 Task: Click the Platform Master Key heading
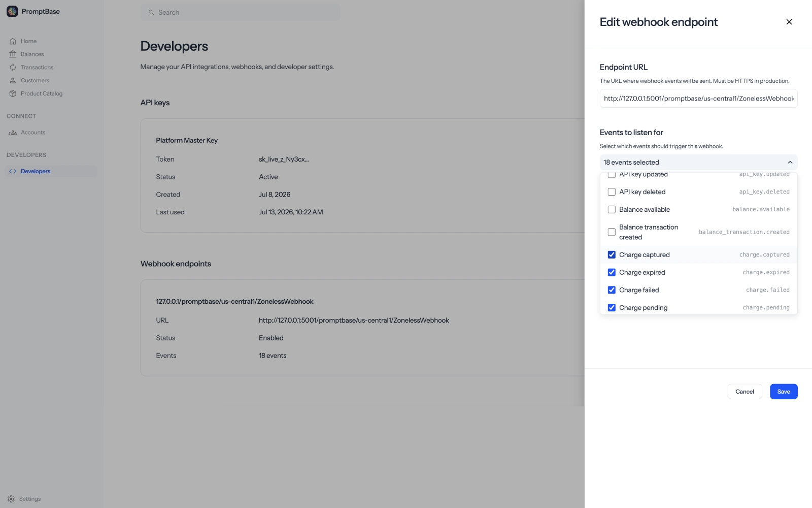[x=187, y=140]
